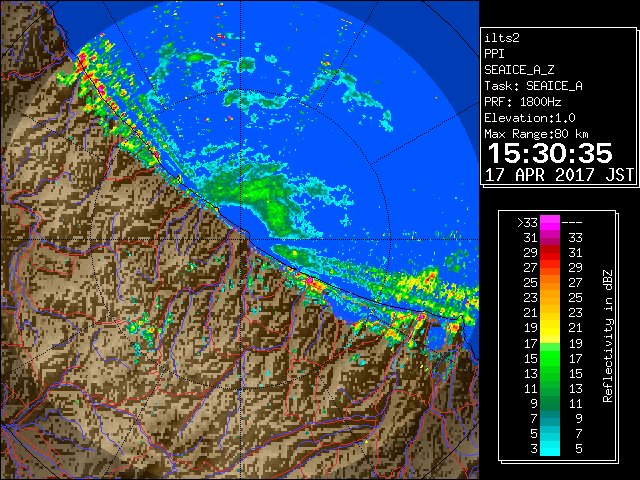
Task: Click the radar site name "ilts2"
Action: coord(502,38)
